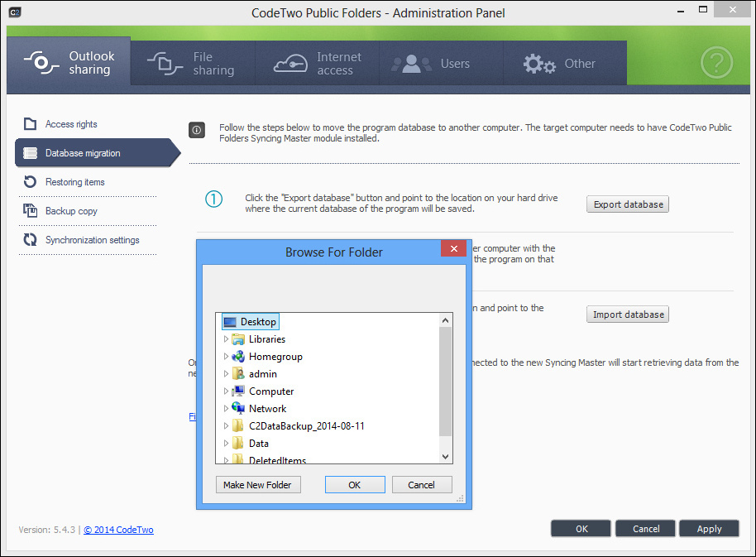756x557 pixels.
Task: Click the folder tree vertical scrollbar thumb
Action: click(446, 382)
